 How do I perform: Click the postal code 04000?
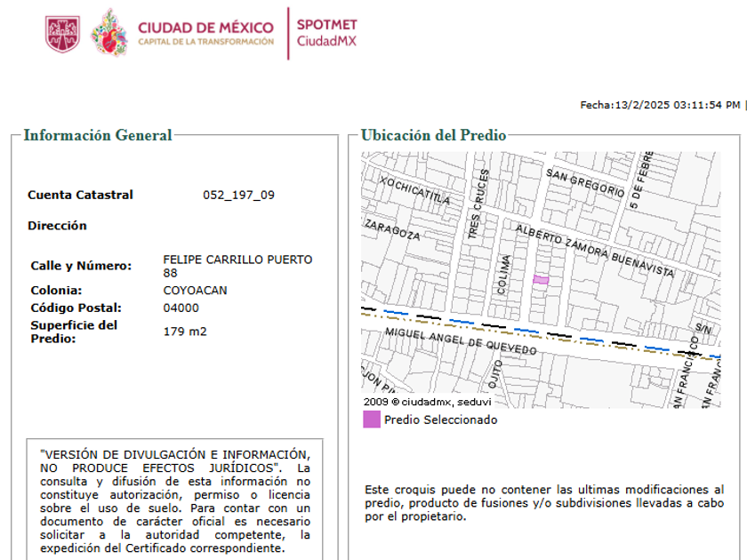[x=181, y=308]
